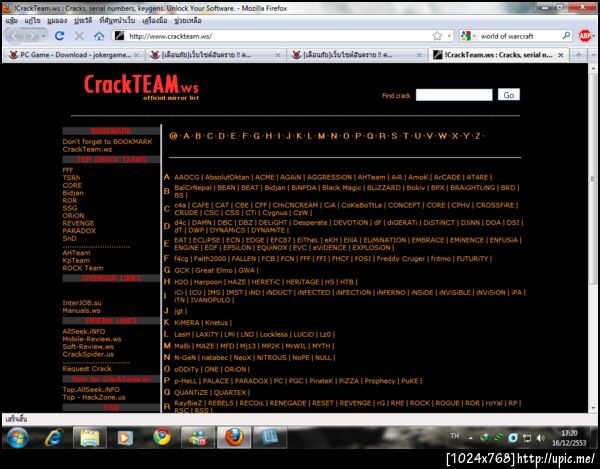Select letter A in alphabet index
The image size is (600, 469).
tap(186, 136)
